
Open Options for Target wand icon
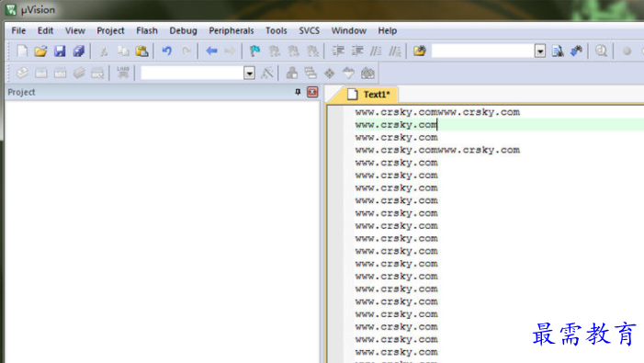(x=267, y=74)
